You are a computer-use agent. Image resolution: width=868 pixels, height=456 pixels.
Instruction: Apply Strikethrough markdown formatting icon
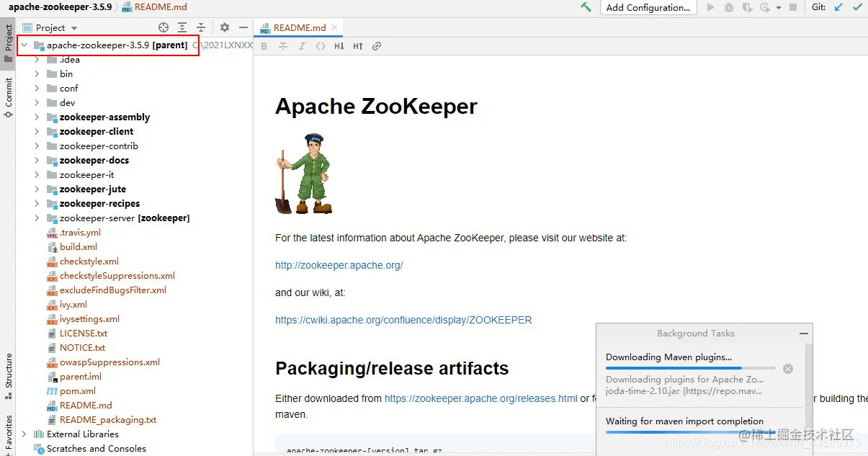pyautogui.click(x=283, y=46)
